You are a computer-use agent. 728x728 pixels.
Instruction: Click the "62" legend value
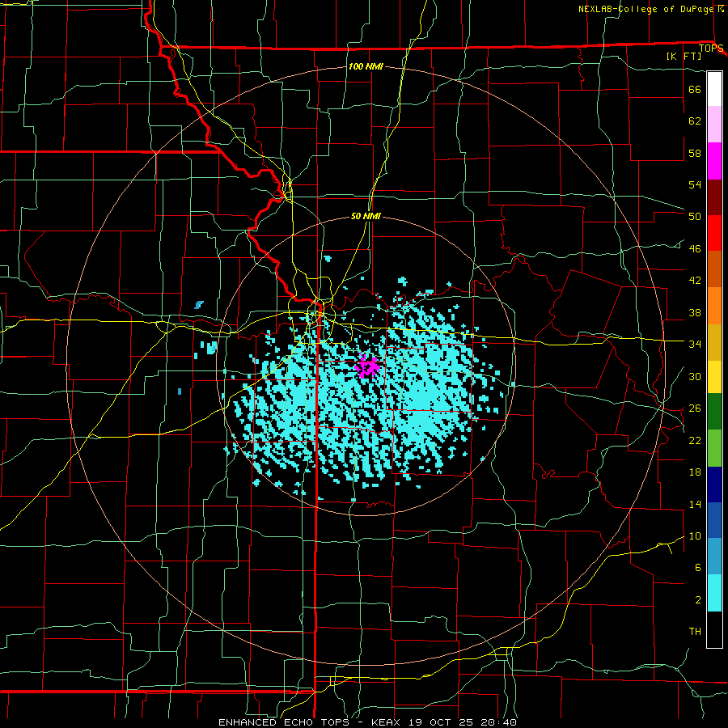695,121
